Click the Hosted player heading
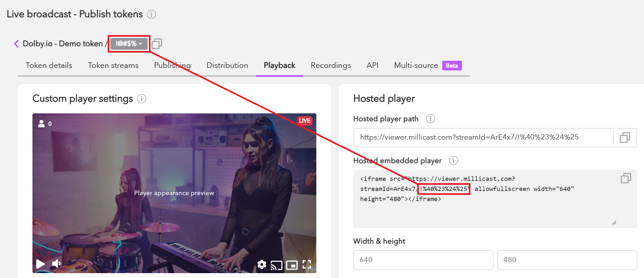 [x=384, y=98]
